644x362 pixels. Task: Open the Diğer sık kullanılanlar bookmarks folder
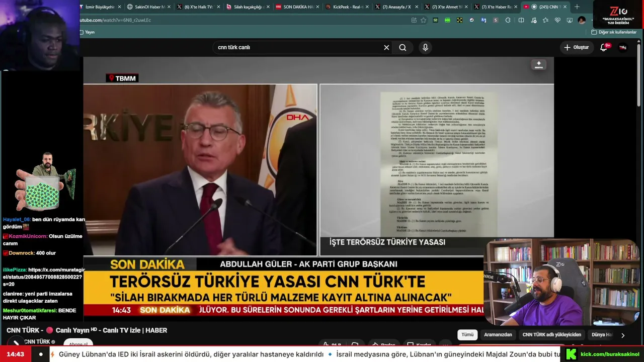coord(614,32)
